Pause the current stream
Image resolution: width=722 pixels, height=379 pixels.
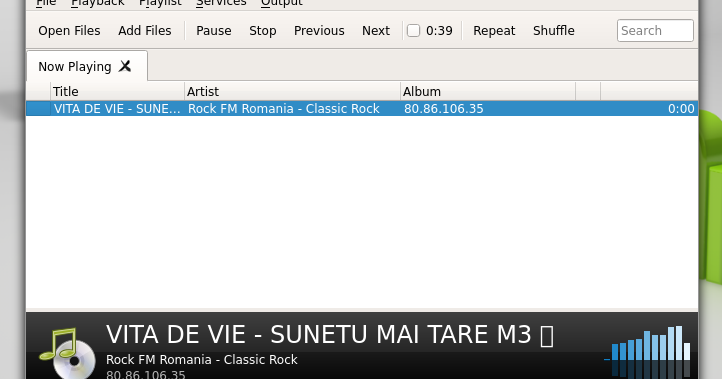click(214, 31)
